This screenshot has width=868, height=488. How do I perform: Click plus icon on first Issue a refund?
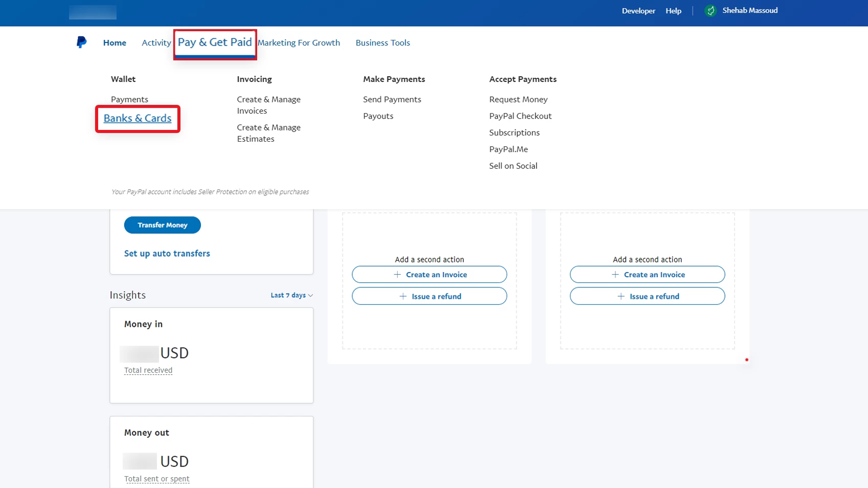click(403, 296)
